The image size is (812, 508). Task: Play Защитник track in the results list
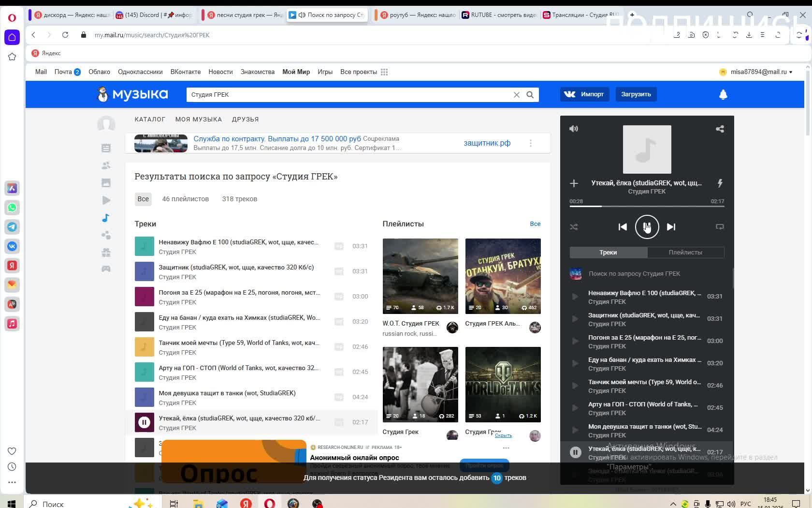144,271
